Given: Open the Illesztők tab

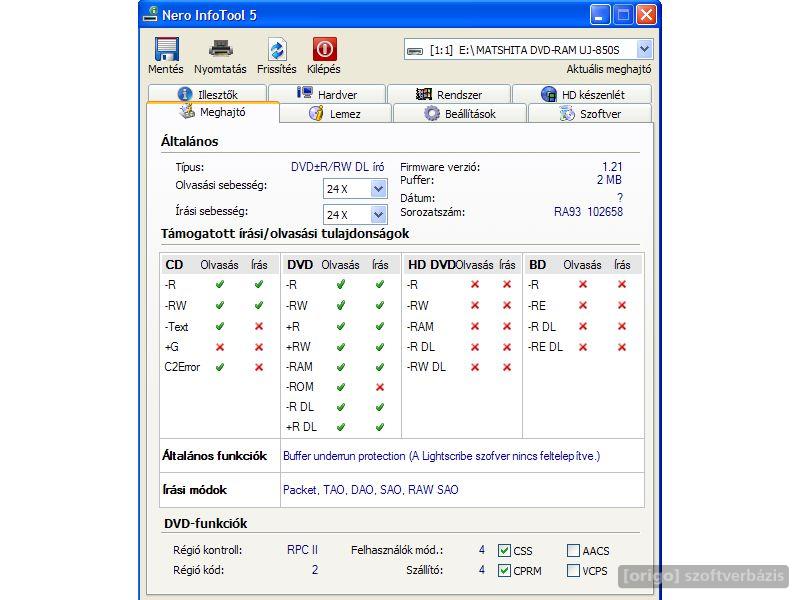Looking at the screenshot, I should [207, 94].
